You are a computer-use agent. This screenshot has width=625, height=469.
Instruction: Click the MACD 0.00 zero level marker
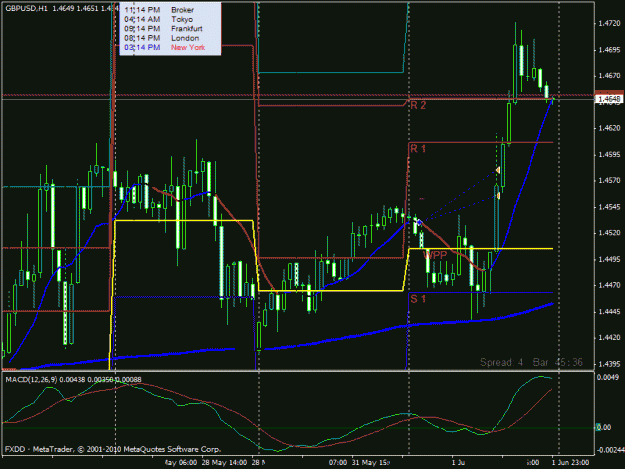coord(603,428)
